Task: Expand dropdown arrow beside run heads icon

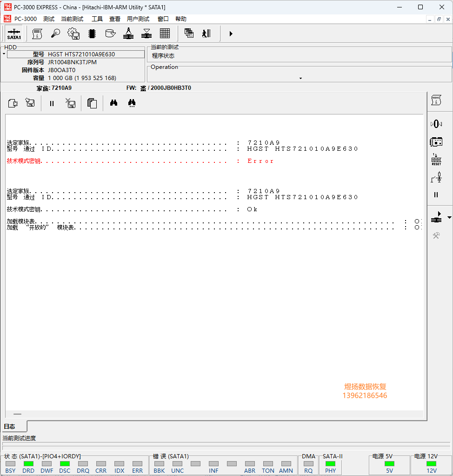Action: [x=449, y=217]
